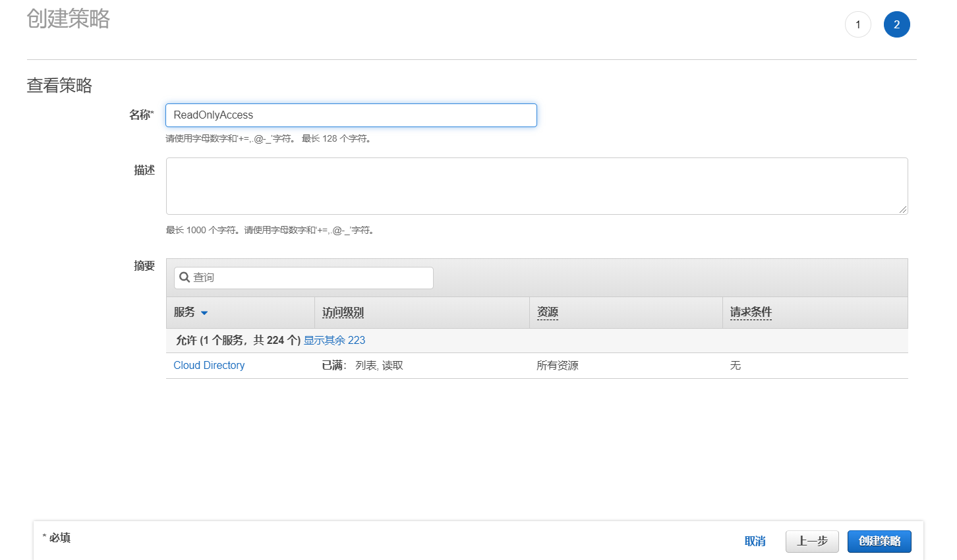Click the 已满: 列表, 读取 access level cell
Viewport: 957px width, 560px height.
362,366
